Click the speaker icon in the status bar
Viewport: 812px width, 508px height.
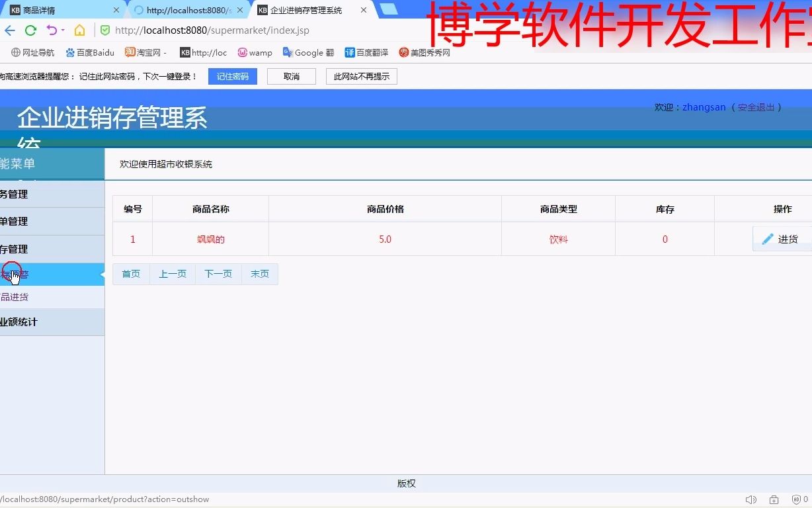tap(751, 499)
